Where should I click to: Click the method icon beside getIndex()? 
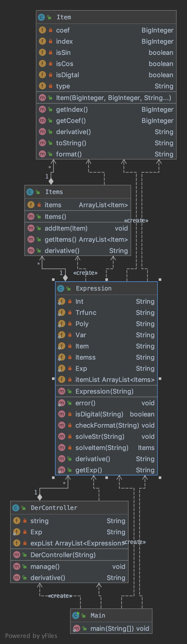(x=42, y=109)
